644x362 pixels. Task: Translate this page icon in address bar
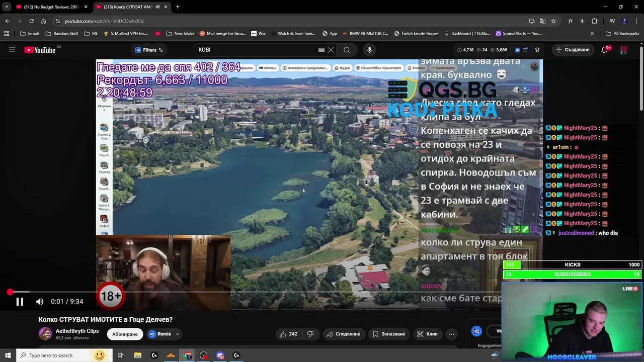click(x=542, y=21)
